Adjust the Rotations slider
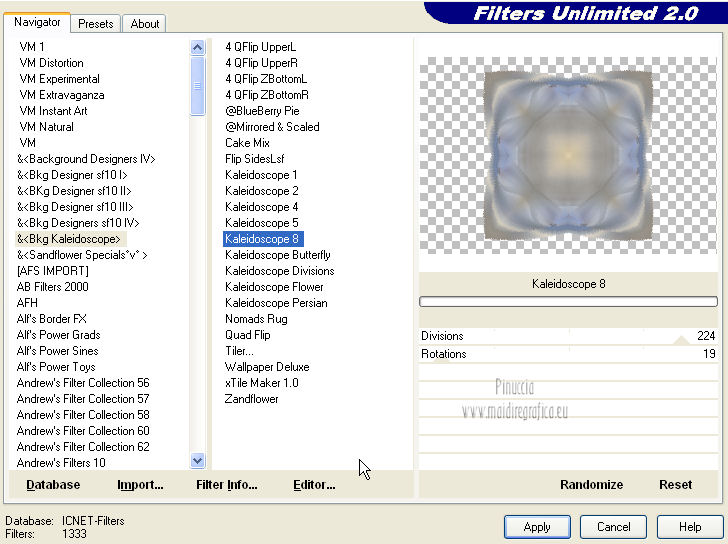 coord(568,354)
